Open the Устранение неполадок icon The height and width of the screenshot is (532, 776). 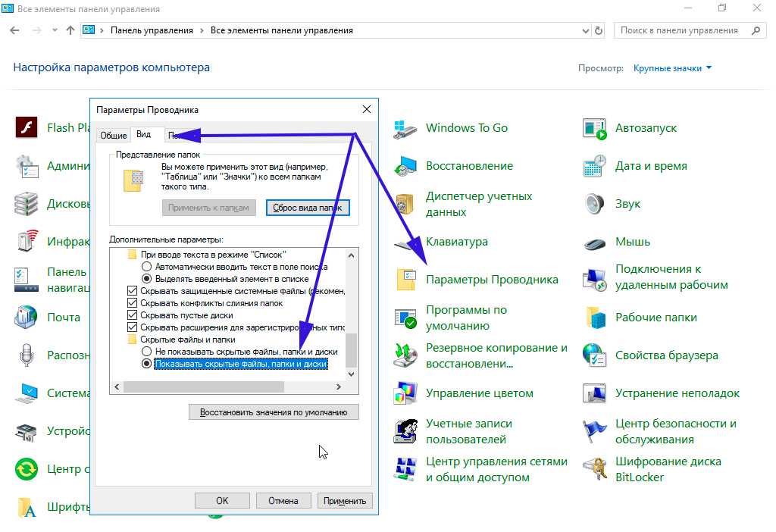coord(594,393)
